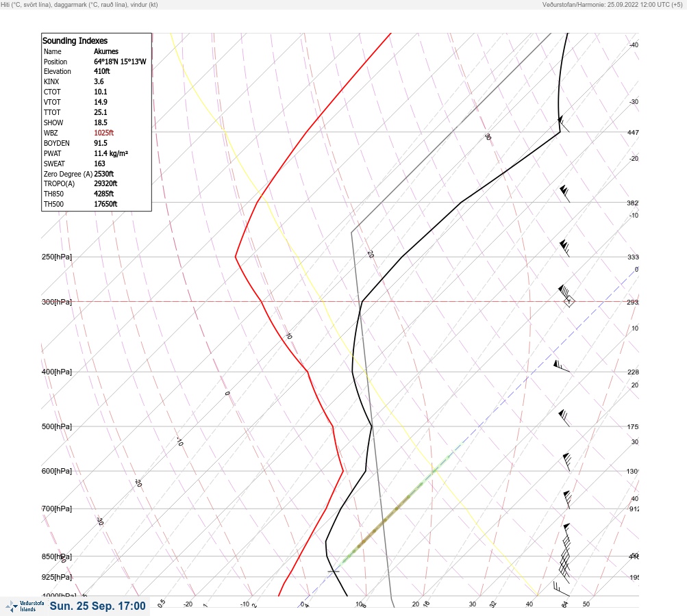Click the green-brown shaded parcel segment

click(x=395, y=510)
